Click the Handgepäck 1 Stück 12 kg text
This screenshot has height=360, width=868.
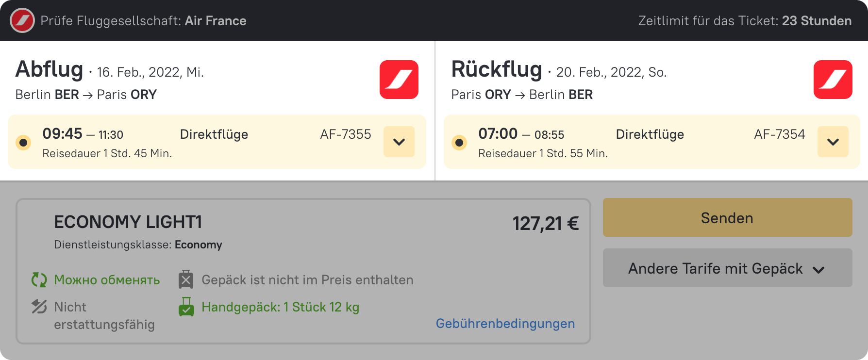coord(280,307)
